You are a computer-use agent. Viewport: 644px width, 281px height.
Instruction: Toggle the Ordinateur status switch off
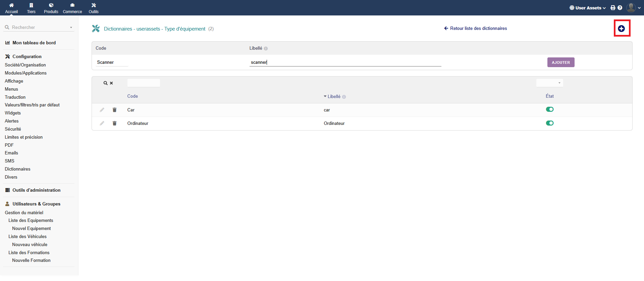549,123
